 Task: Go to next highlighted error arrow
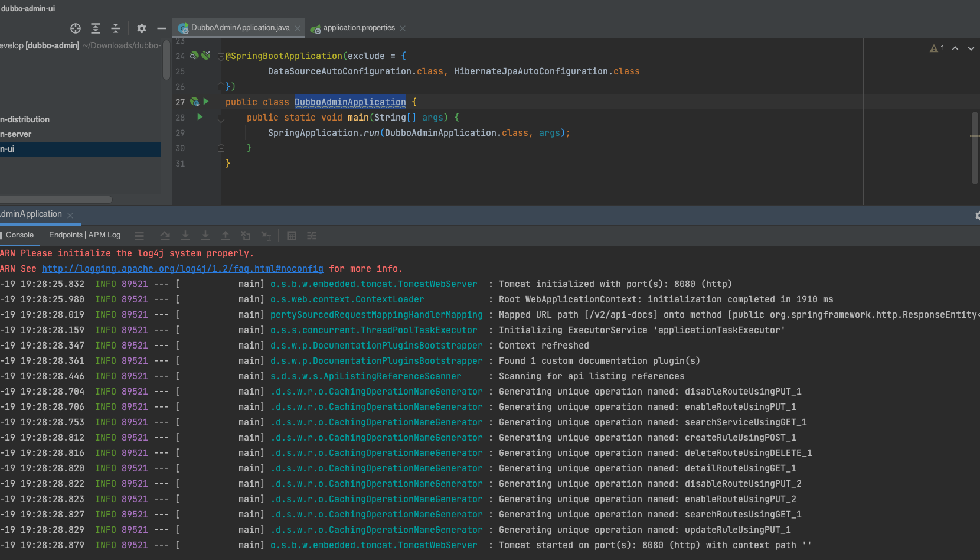coord(971,48)
